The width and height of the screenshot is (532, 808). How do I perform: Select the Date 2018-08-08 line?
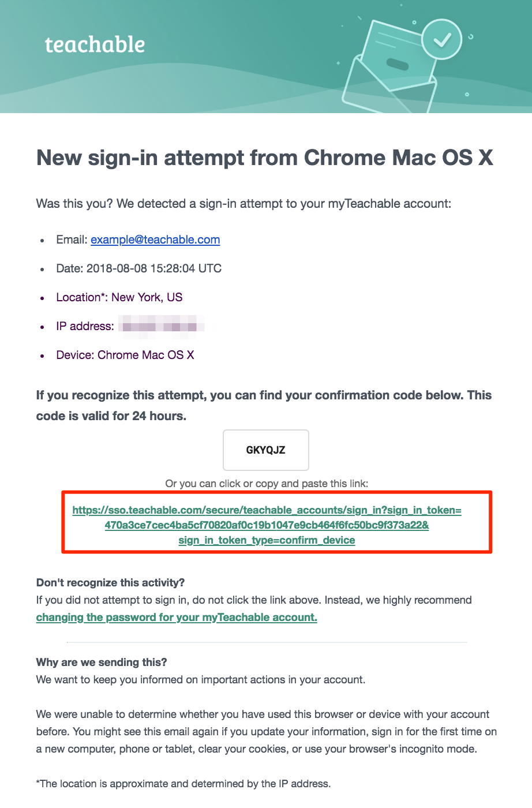pos(138,268)
